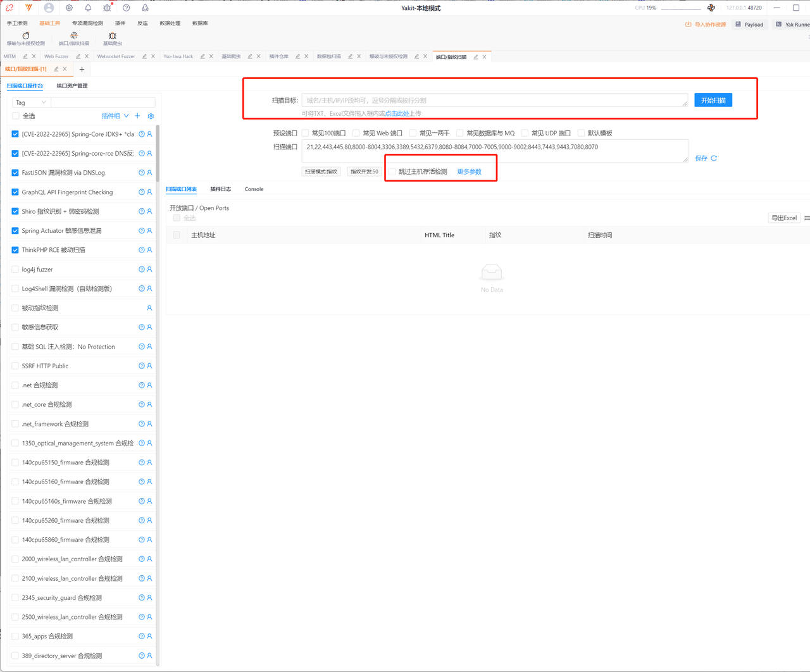The height and width of the screenshot is (672, 810).
Task: Click the plus icon next to 插件组
Action: (x=137, y=116)
